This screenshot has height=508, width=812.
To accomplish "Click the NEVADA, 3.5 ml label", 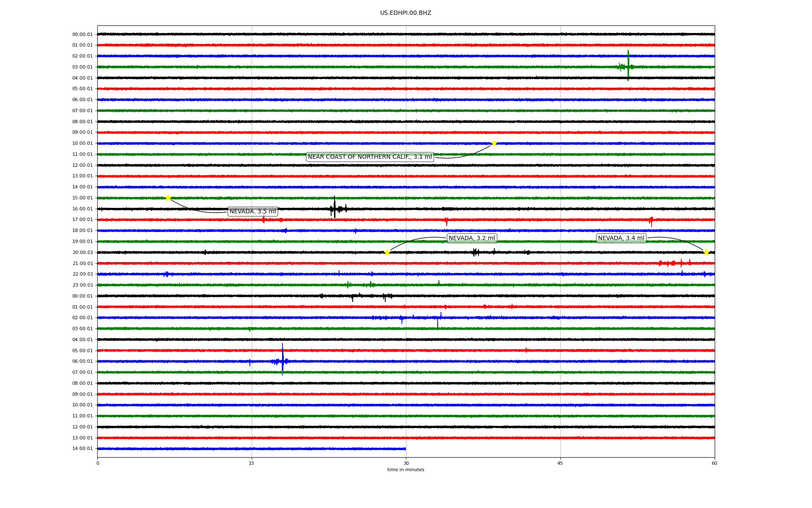I will [252, 211].
